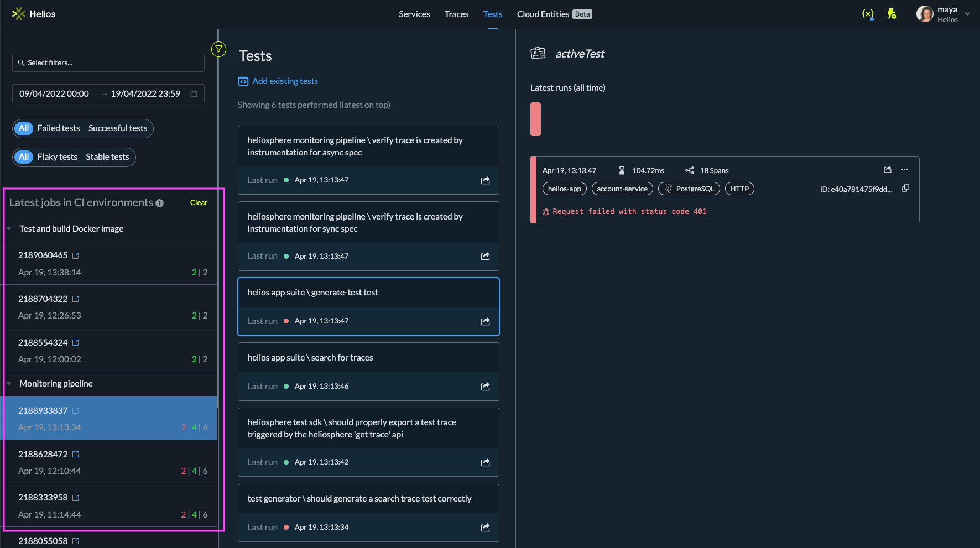Open external link for job 2188704322
The height and width of the screenshot is (548, 980).
coord(76,299)
